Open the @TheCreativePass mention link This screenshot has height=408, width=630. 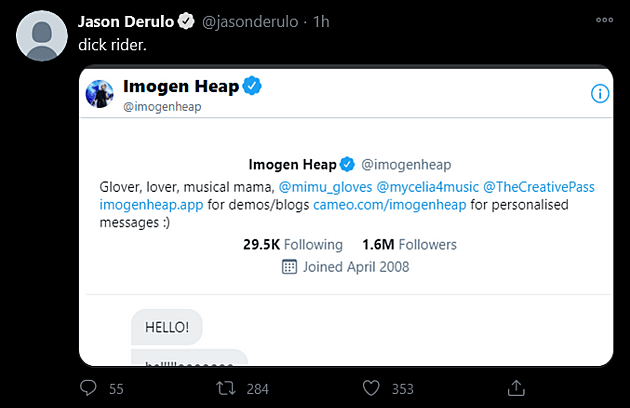pyautogui.click(x=539, y=187)
